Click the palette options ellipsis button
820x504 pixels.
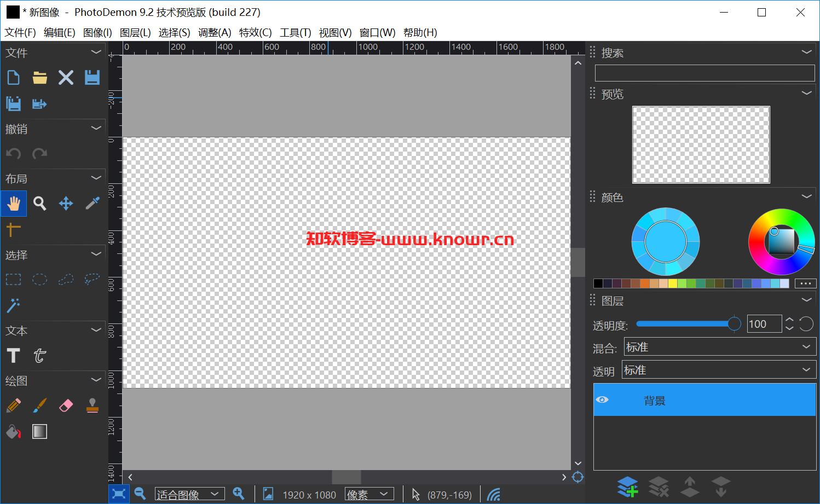pos(805,283)
